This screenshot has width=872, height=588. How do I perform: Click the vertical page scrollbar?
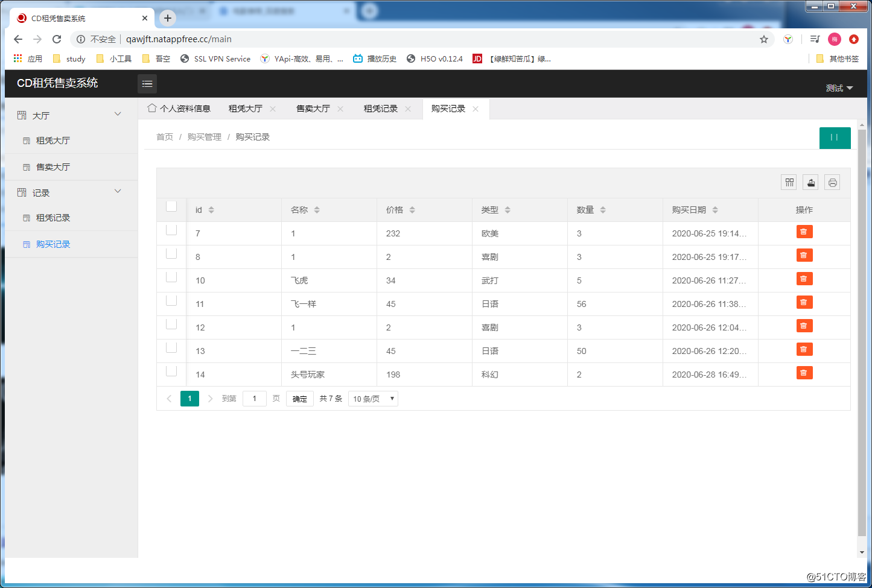[x=862, y=332]
